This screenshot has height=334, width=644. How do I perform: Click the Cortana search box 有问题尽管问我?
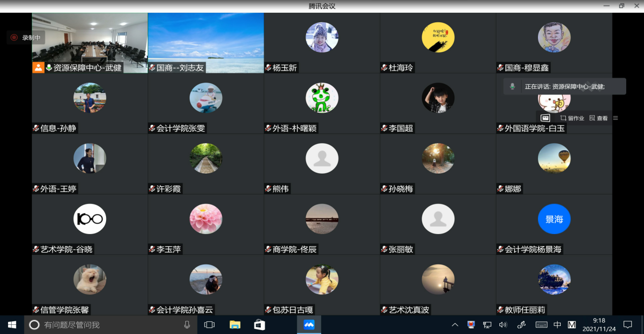[111, 325]
